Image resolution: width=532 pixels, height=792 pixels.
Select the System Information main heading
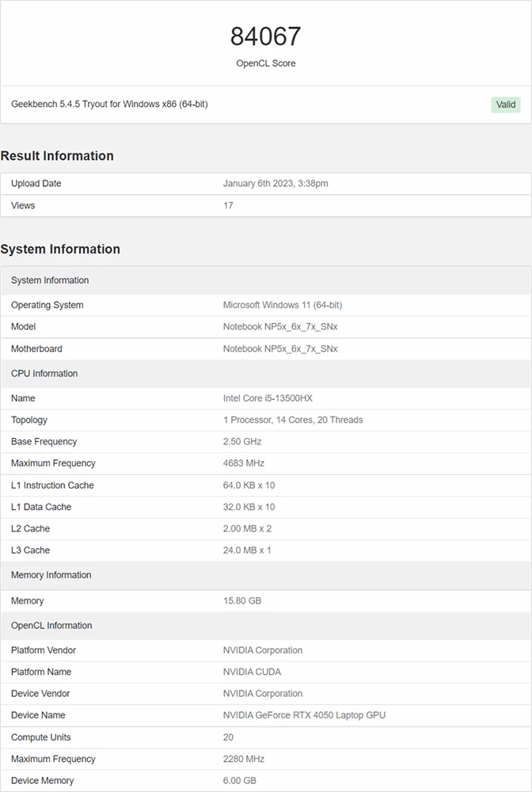point(60,249)
